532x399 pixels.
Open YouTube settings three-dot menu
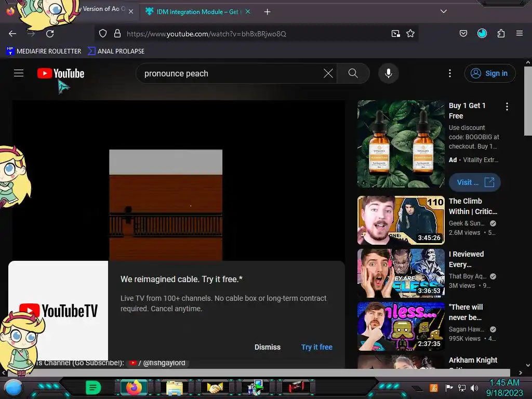point(450,73)
